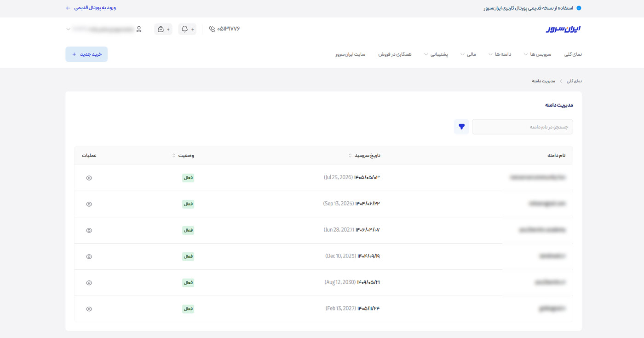Sort by تاریخ سررسید column
644x338 pixels.
367,156
